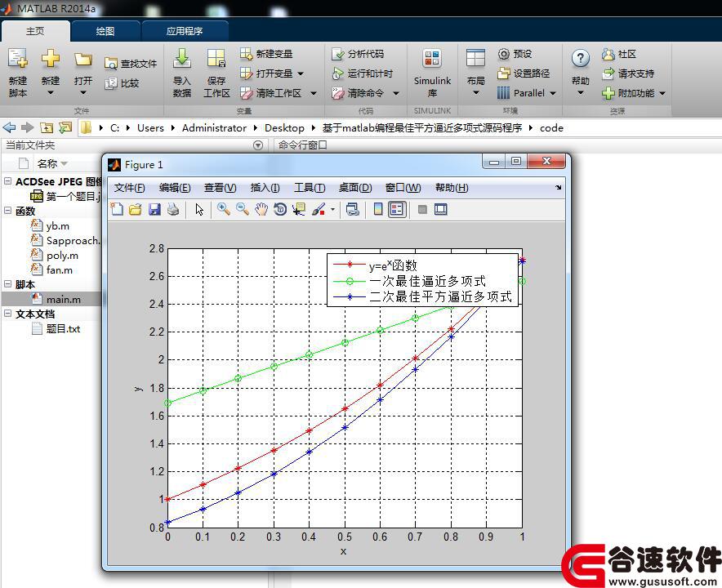Open the Open Variable (打开变量) dropdown
The width and height of the screenshot is (722, 588).
(x=301, y=73)
